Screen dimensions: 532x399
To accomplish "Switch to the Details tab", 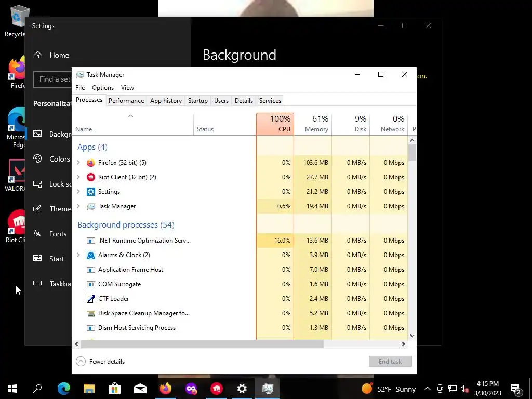I will click(244, 101).
